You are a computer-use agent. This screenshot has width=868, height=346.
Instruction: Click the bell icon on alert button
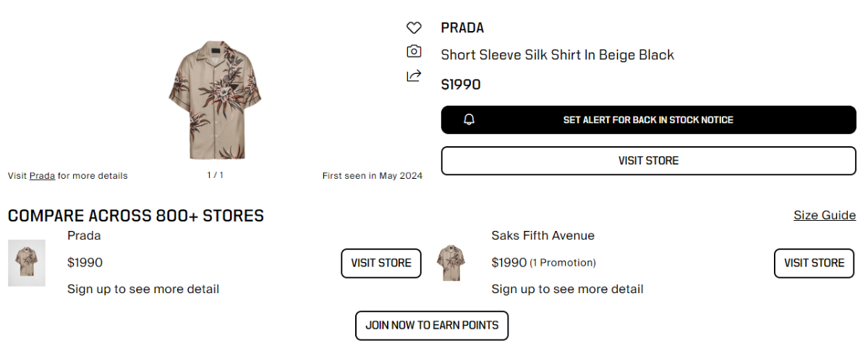pyautogui.click(x=469, y=119)
